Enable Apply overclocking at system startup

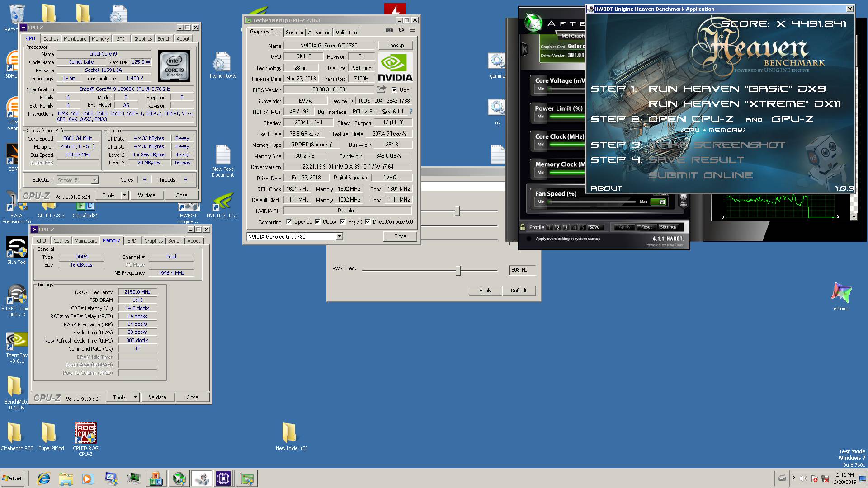click(528, 239)
